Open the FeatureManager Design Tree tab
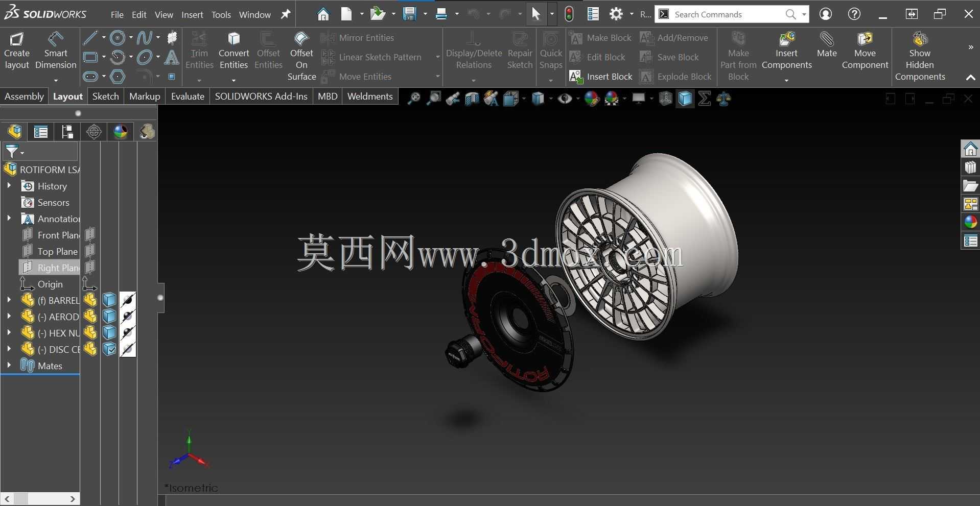This screenshot has height=506, width=980. pos(15,132)
